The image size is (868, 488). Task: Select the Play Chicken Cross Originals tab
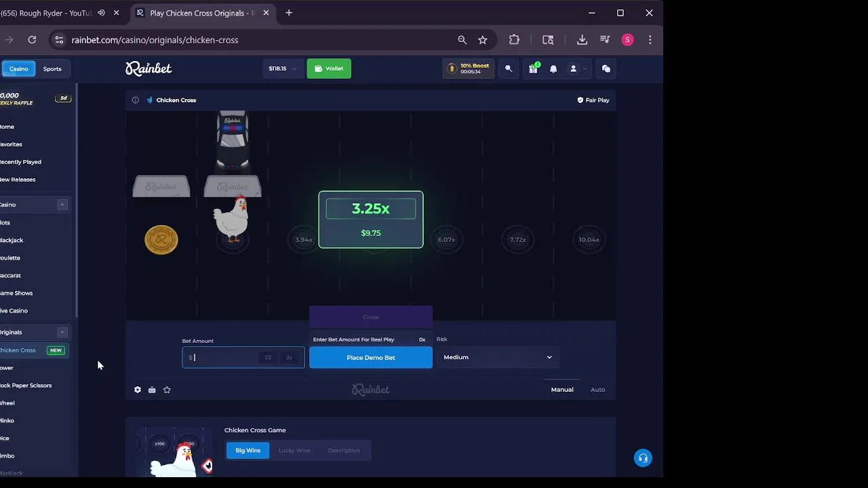[202, 13]
